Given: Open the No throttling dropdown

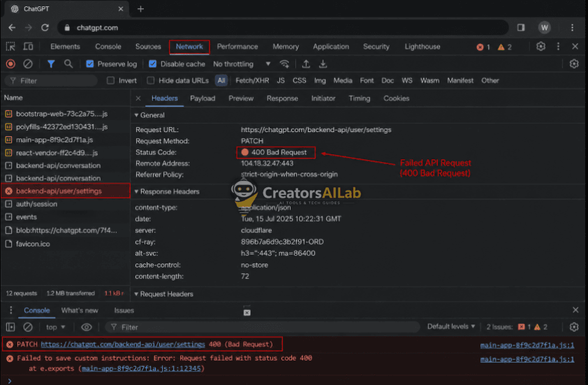Looking at the screenshot, I should click(242, 64).
